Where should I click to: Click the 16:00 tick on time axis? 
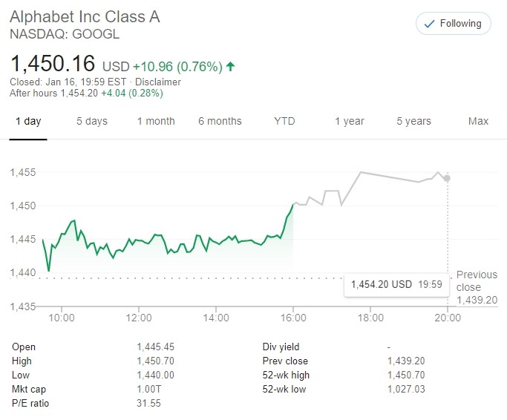click(x=293, y=318)
